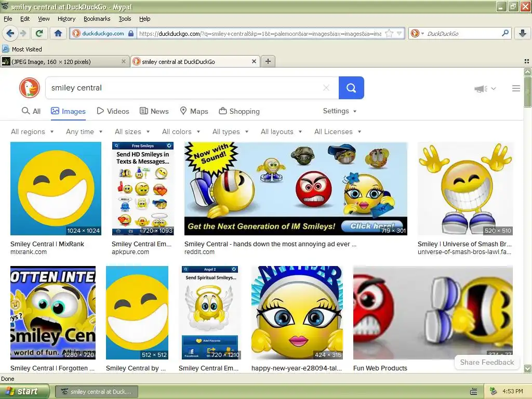Open the hamburger side menu

(x=516, y=88)
